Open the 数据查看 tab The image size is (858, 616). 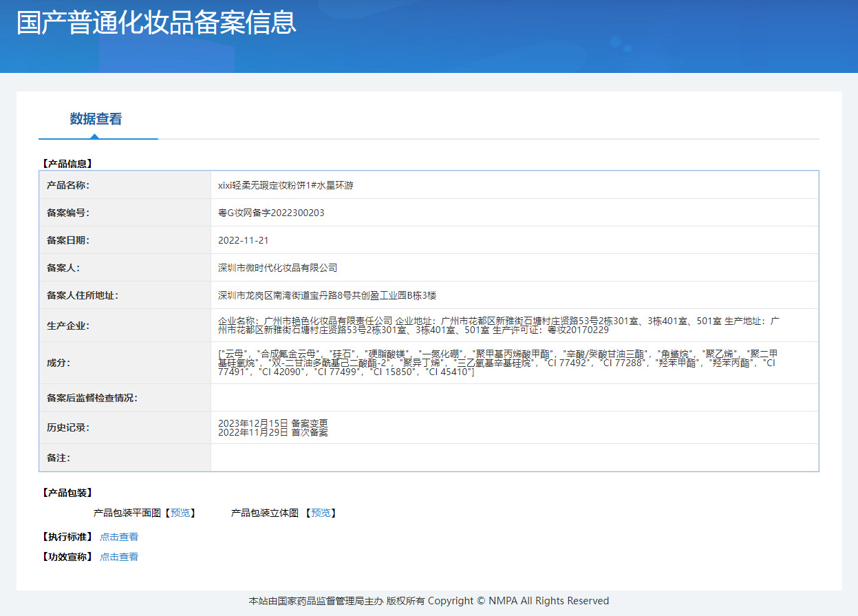[96, 119]
